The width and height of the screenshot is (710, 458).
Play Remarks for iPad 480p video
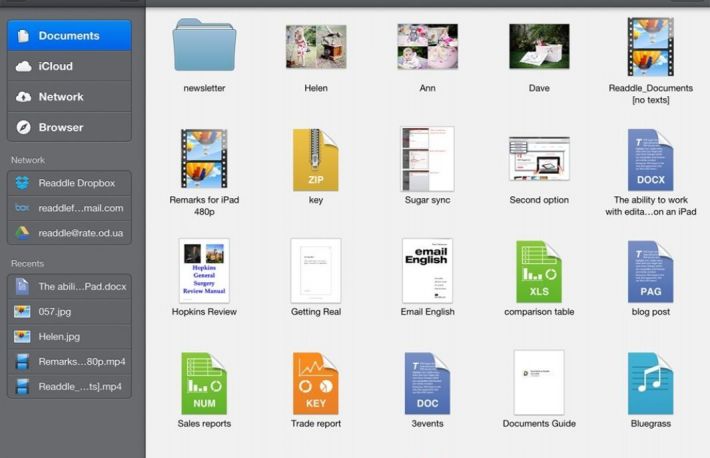click(x=204, y=160)
